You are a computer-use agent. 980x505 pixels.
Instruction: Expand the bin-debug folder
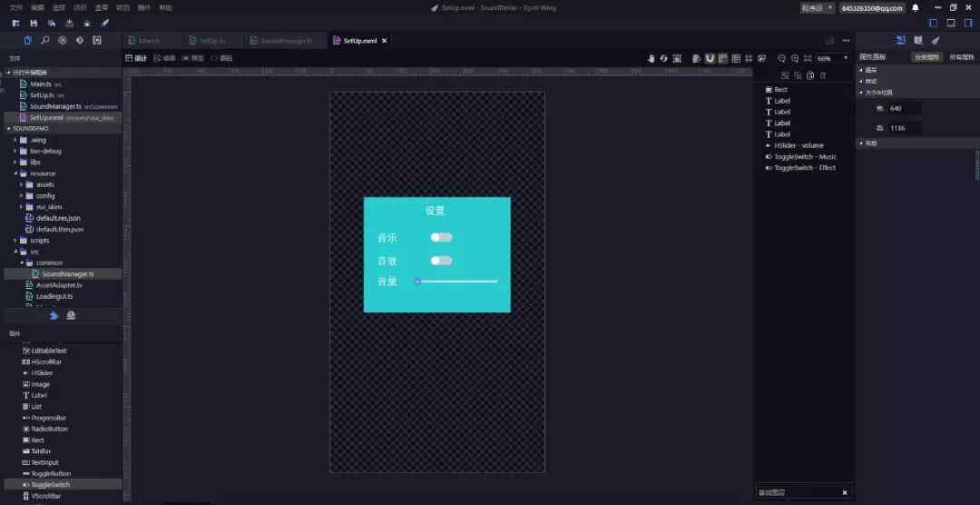pos(45,151)
